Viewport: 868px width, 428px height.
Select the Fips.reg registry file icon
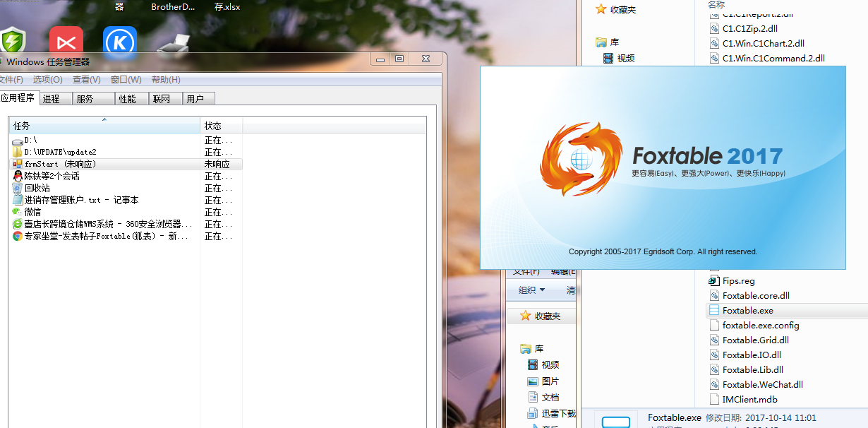point(715,280)
